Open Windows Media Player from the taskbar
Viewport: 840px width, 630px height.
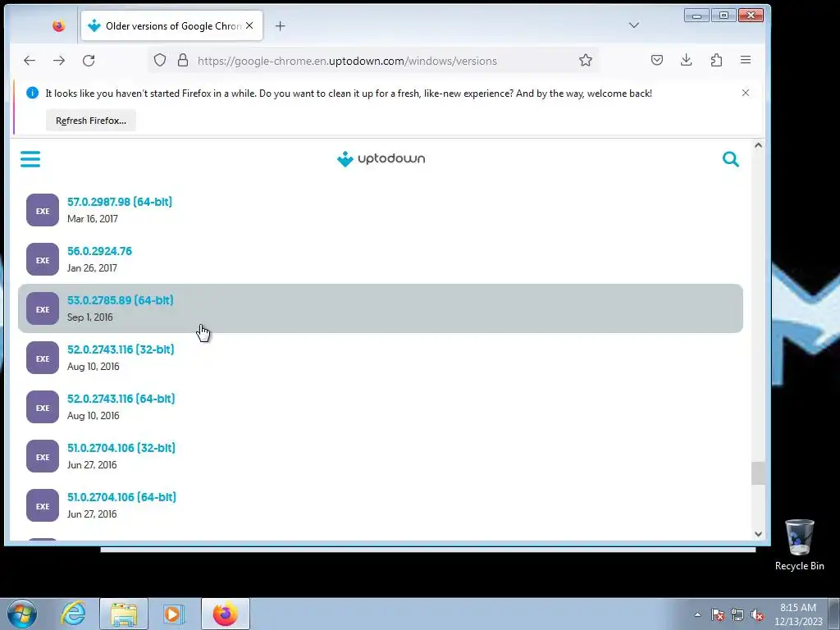tap(173, 614)
